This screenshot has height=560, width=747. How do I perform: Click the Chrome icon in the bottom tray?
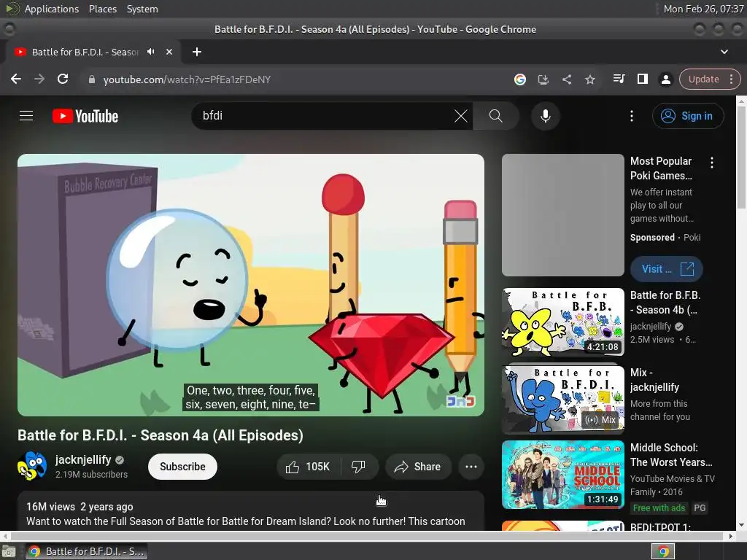663,551
